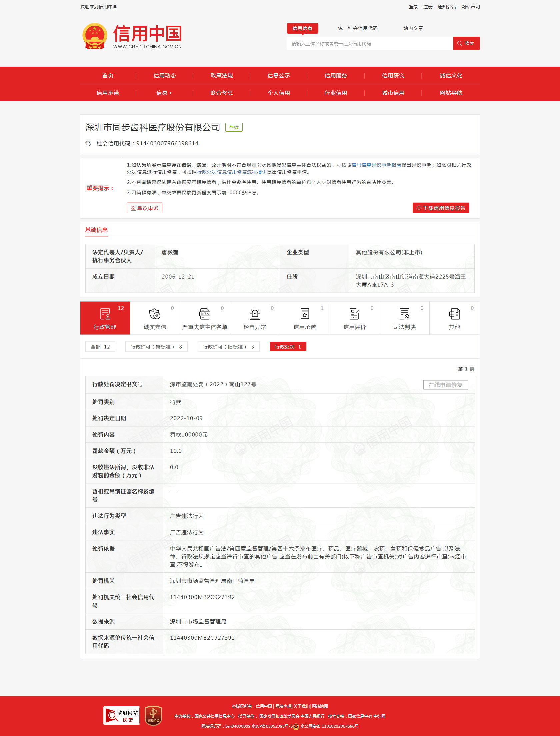The width and height of the screenshot is (560, 736).
Task: Filter by 全部 12 records
Action: [x=100, y=347]
